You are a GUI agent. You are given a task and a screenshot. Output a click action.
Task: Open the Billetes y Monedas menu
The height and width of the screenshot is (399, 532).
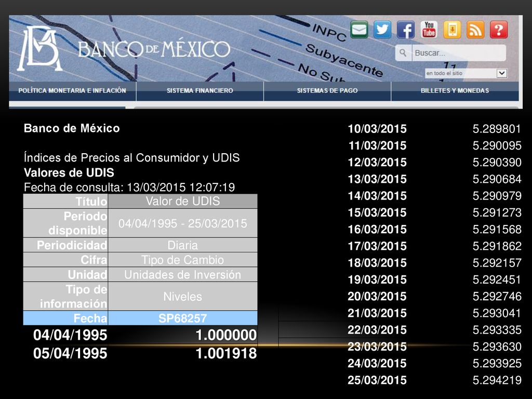point(455,90)
